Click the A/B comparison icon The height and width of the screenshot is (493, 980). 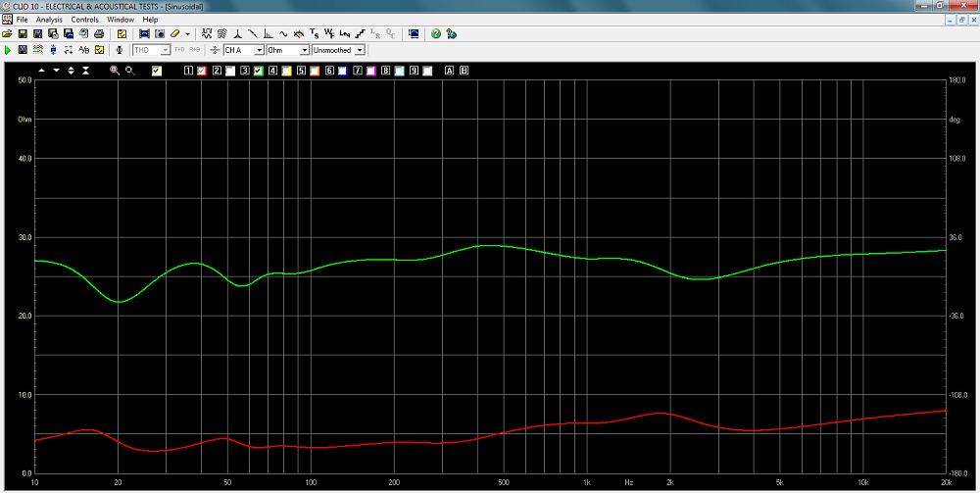pos(83,50)
